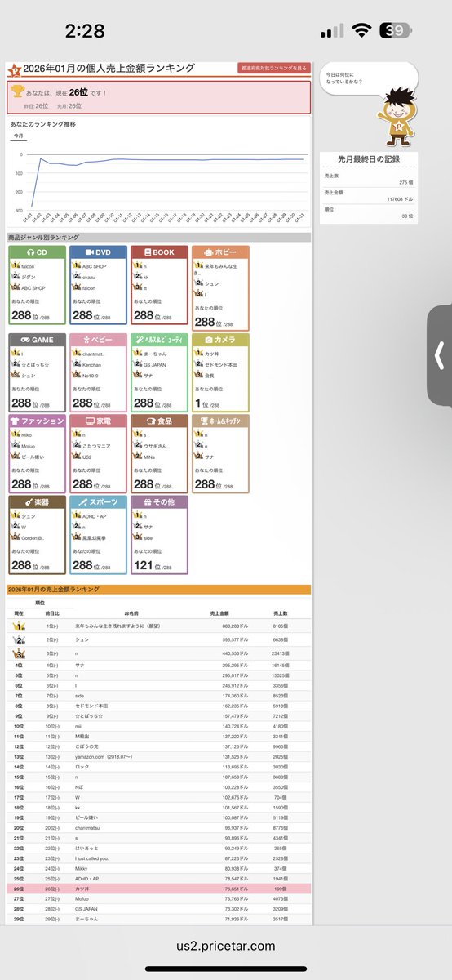452x980 pixels.
Task: Click the silver crown icon for rank 2 in table
Action: tap(20, 639)
